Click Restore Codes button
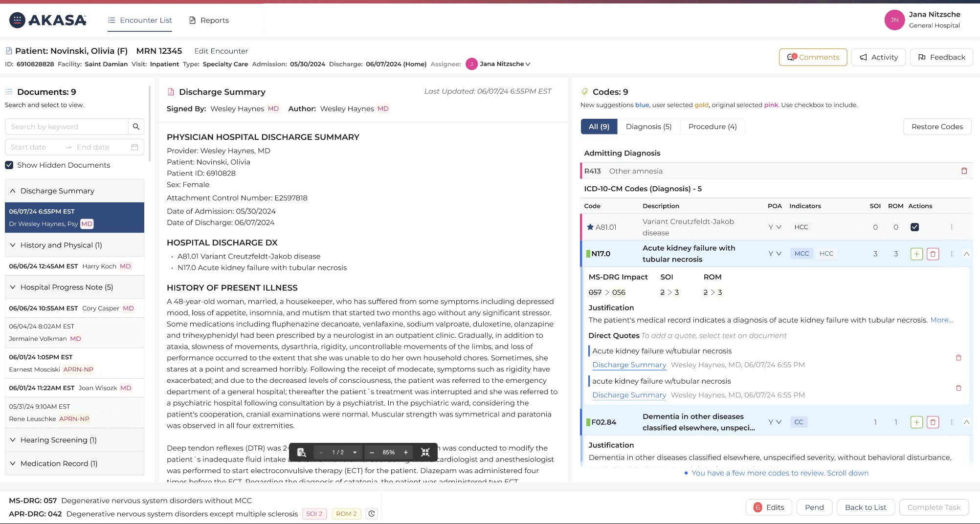The width and height of the screenshot is (980, 524). 937,127
